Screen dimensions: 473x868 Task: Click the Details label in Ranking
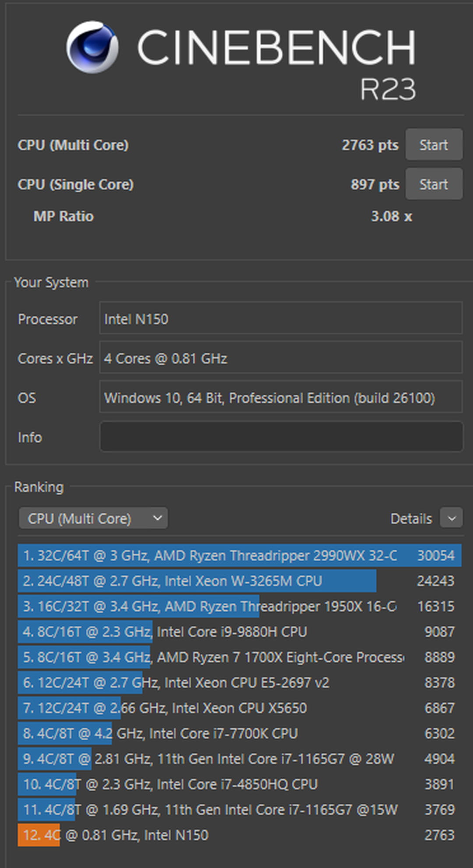(x=411, y=519)
